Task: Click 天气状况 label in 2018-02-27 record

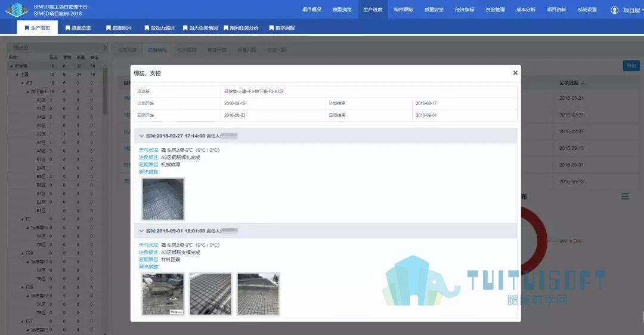Action: (148, 150)
